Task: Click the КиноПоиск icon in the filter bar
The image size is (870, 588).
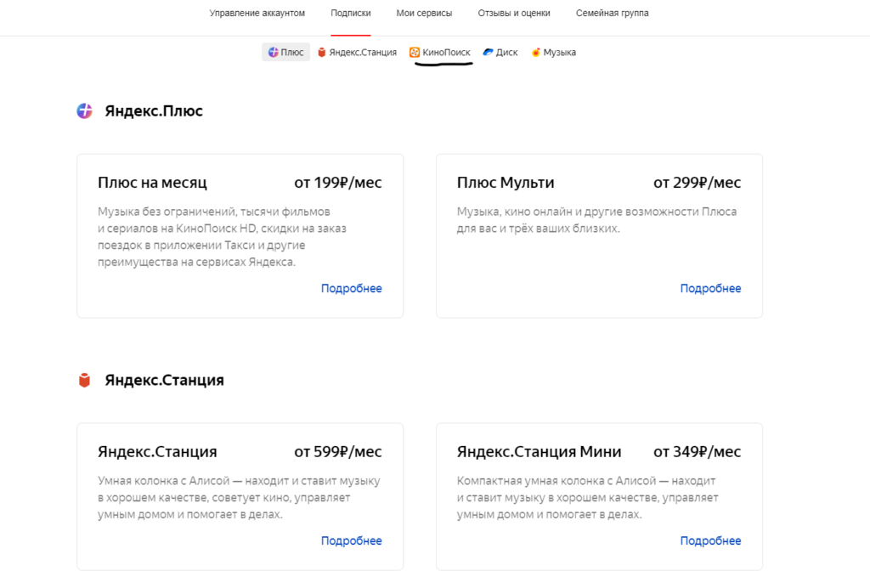Action: click(x=415, y=52)
